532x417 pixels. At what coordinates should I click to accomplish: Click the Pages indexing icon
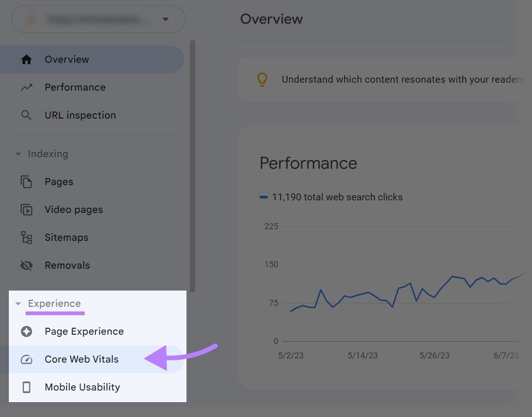coord(27,181)
